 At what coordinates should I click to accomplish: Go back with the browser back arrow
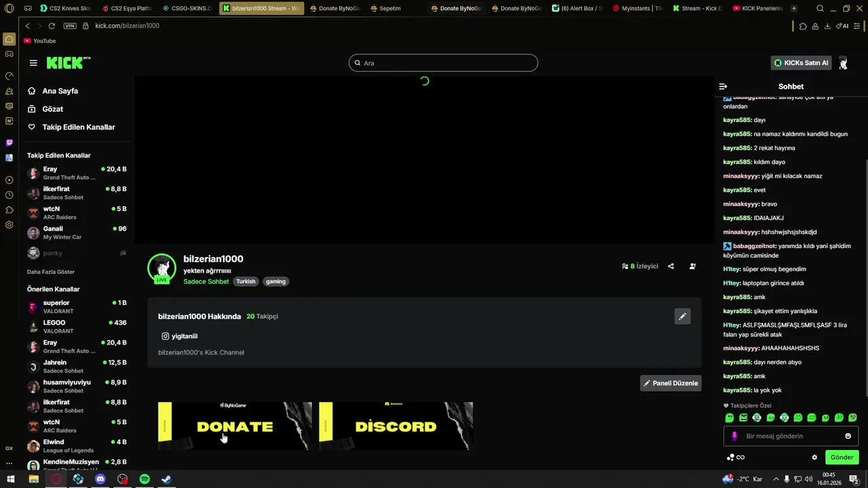tap(27, 26)
